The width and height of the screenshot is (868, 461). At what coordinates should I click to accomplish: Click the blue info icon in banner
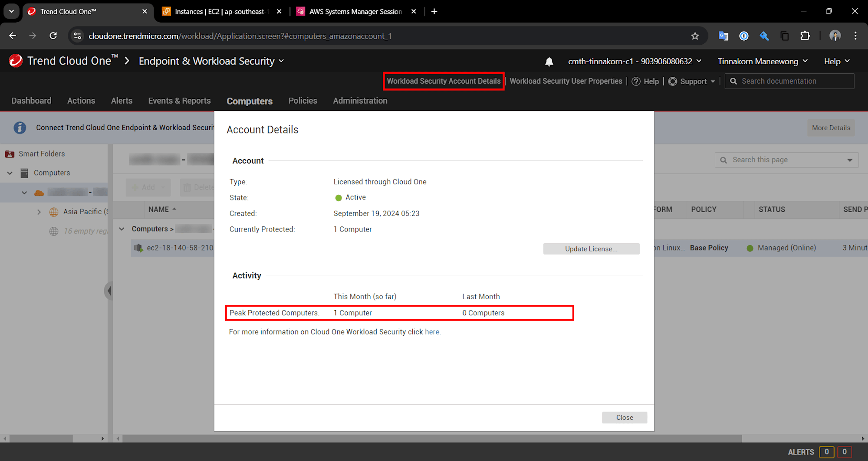[x=20, y=128]
